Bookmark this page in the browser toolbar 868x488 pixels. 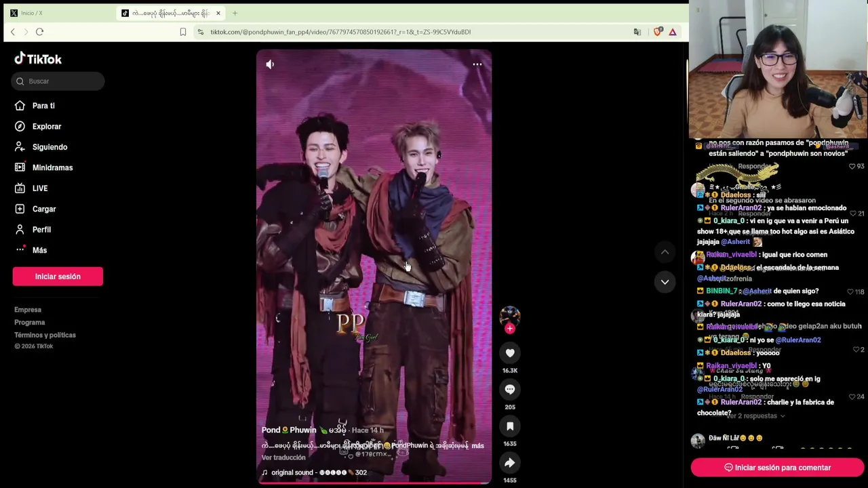(183, 32)
